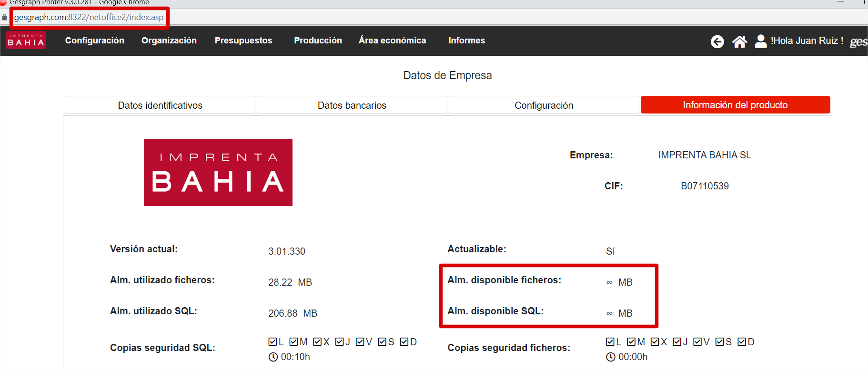The width and height of the screenshot is (868, 372).
Task: Expand the Área económica menu
Action: (x=392, y=41)
